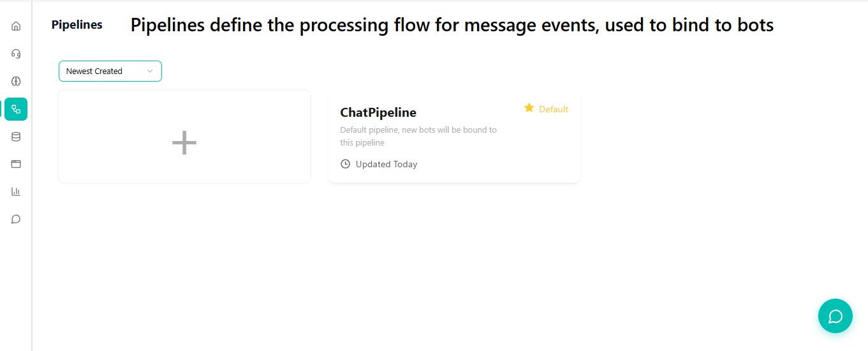The image size is (868, 351).
Task: Open the speech bubble sidebar icon
Action: (x=16, y=219)
